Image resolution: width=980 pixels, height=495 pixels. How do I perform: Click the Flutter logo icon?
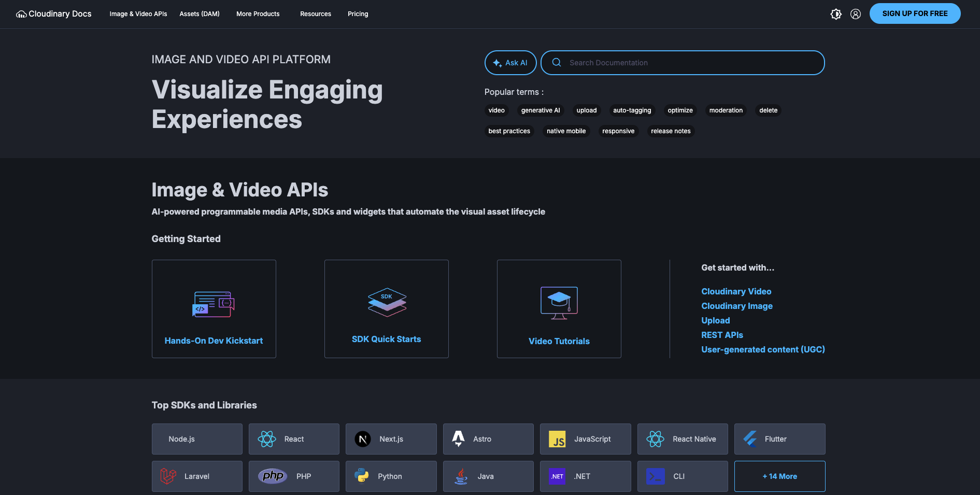tap(750, 439)
